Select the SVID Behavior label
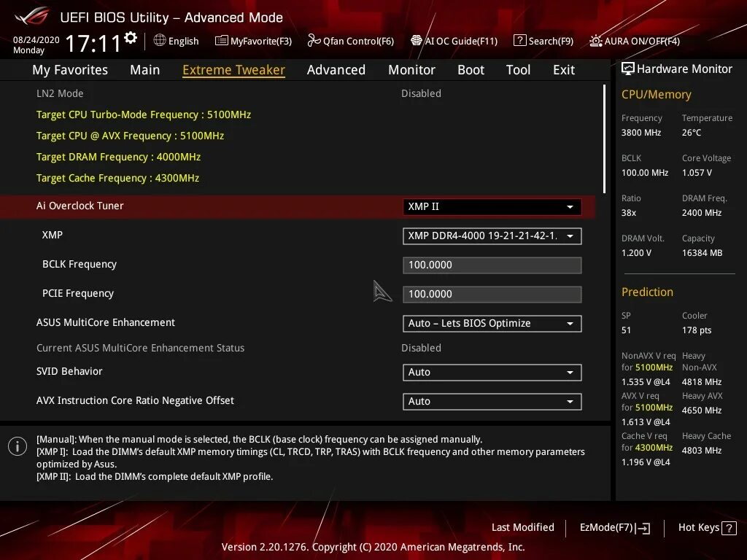This screenshot has width=747, height=560. [x=69, y=371]
